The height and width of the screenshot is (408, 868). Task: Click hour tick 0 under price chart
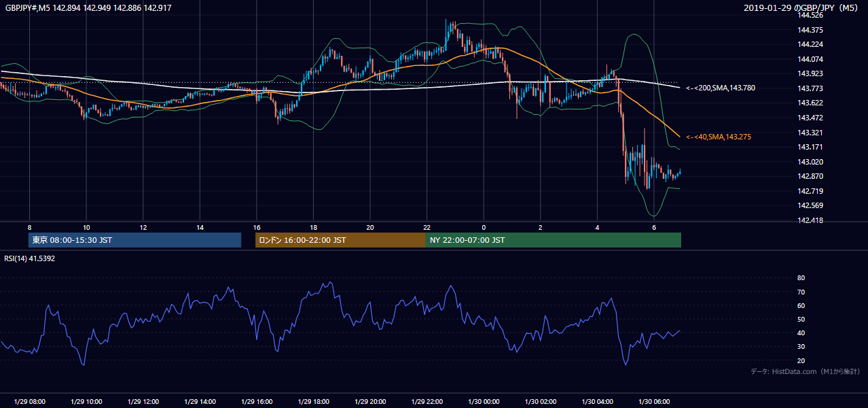484,227
